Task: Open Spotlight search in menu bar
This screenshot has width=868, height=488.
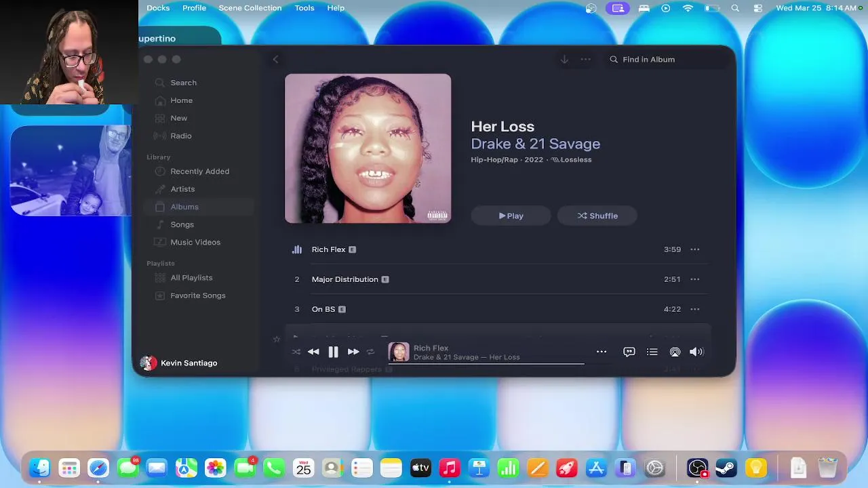Action: pos(735,8)
